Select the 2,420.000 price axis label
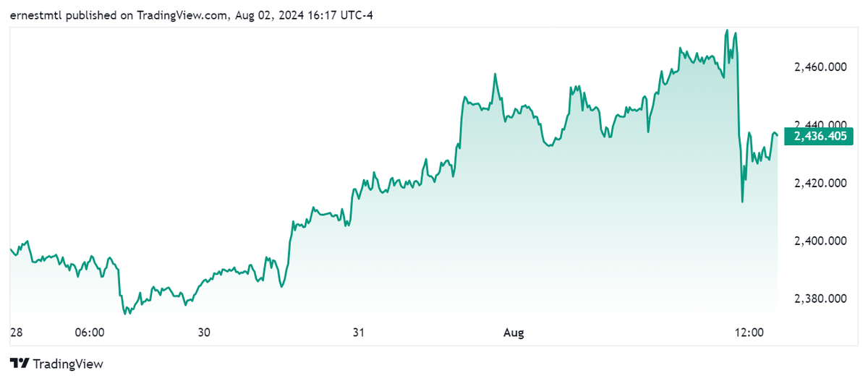 point(821,183)
